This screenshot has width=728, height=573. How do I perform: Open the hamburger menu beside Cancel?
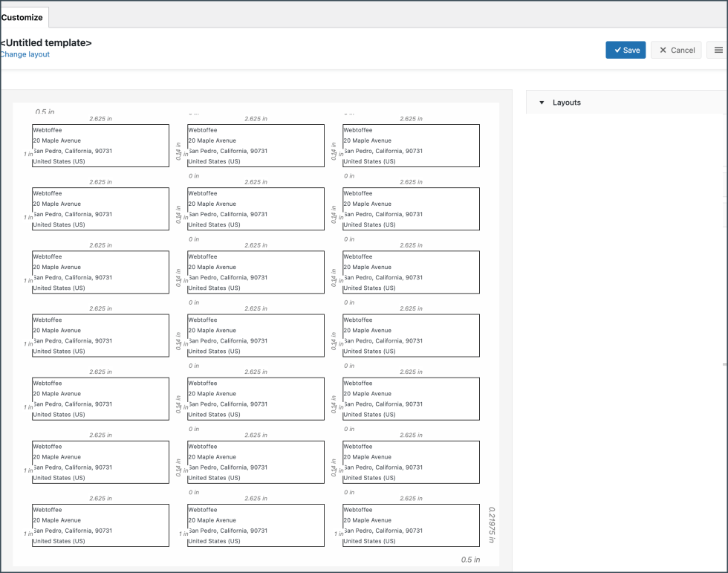pos(718,50)
